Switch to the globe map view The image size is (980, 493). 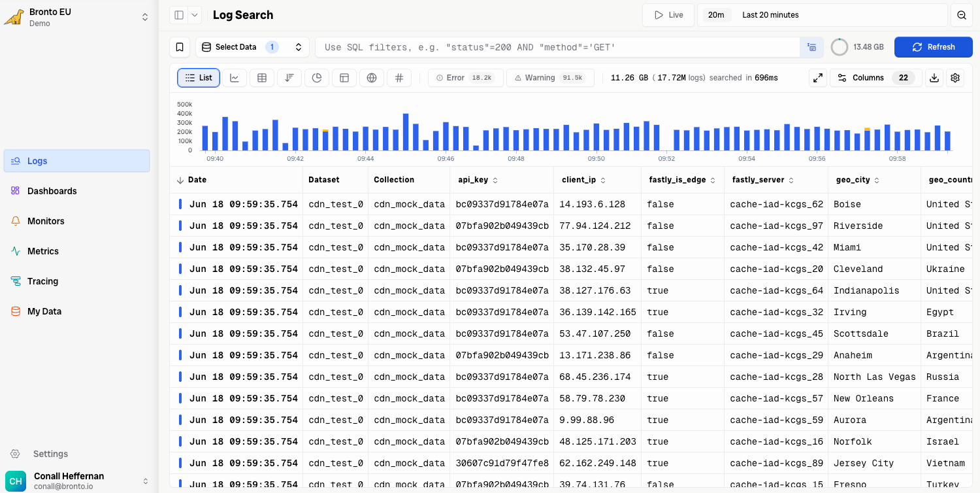tap(372, 78)
